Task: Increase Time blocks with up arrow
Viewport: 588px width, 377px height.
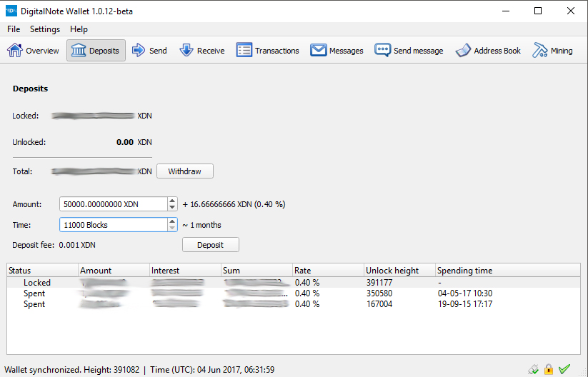Action: click(172, 221)
